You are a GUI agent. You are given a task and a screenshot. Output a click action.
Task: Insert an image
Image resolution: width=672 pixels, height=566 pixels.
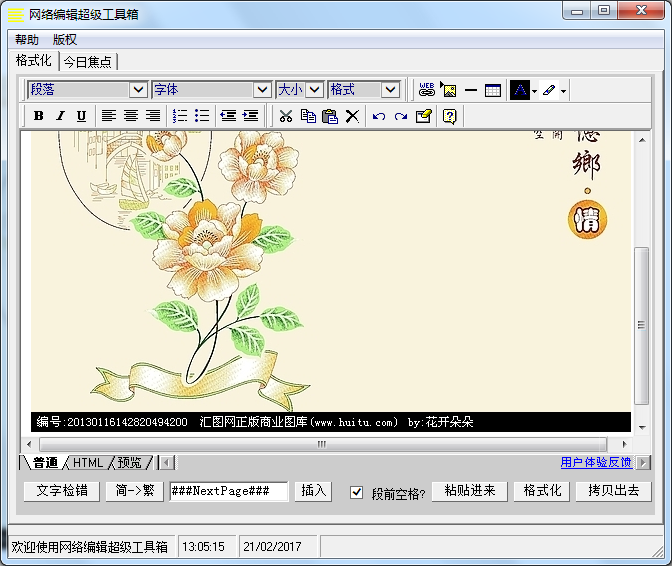(449, 90)
